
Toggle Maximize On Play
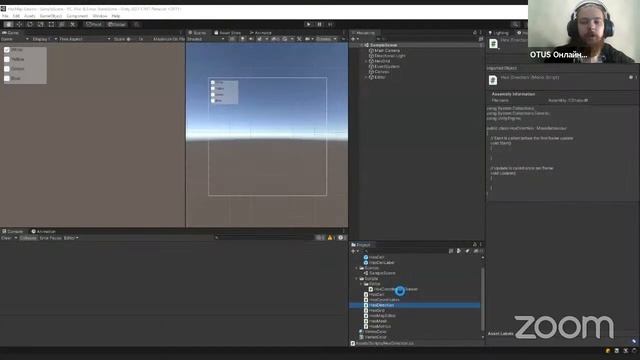tap(169, 39)
